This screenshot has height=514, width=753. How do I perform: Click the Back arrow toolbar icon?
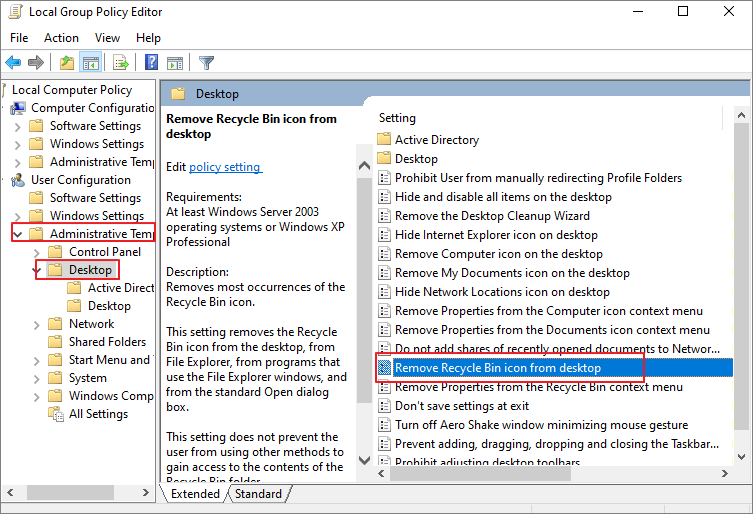(14, 62)
